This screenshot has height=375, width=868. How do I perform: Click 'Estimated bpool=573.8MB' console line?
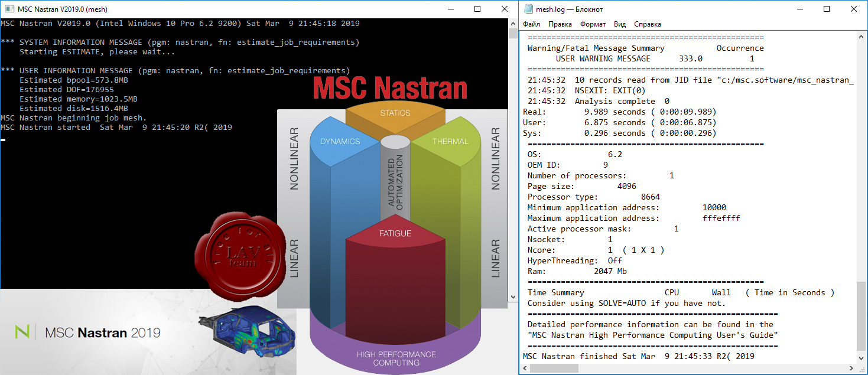(x=74, y=80)
